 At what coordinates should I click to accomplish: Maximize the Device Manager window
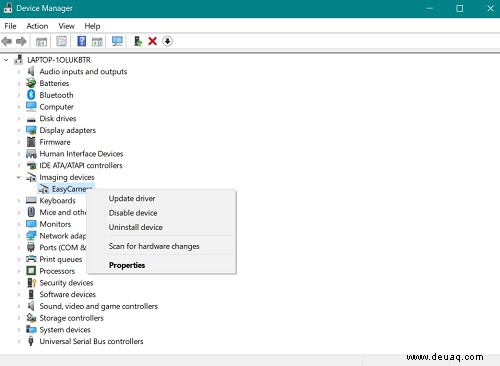(460, 8)
